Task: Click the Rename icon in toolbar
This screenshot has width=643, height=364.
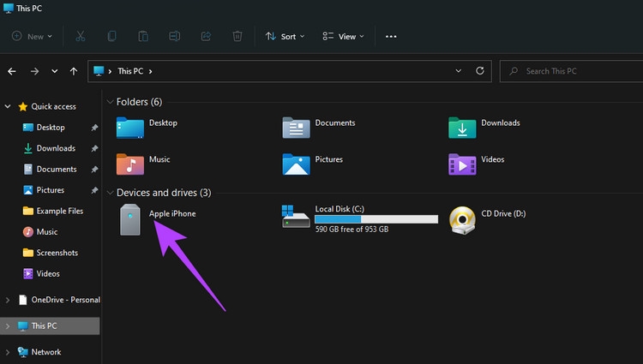Action: pyautogui.click(x=175, y=37)
